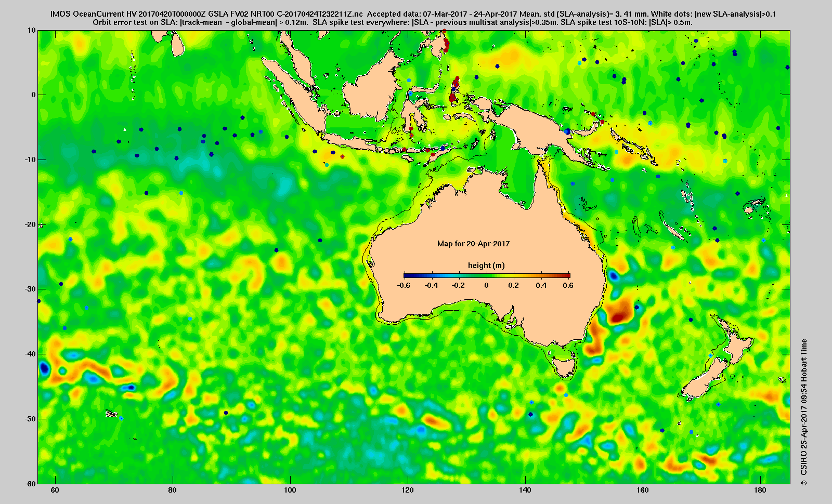Click the "Map for 20-Apr-2017" date label
Viewport: 832px width, 504px height.
coord(473,244)
